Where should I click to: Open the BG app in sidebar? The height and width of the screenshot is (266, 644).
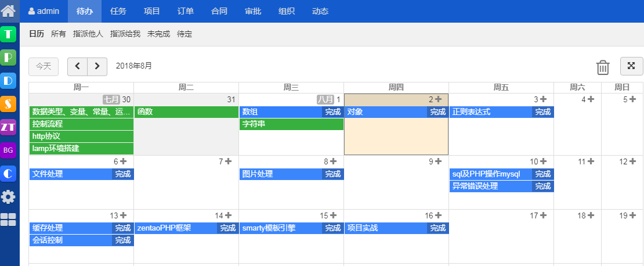pos(9,150)
